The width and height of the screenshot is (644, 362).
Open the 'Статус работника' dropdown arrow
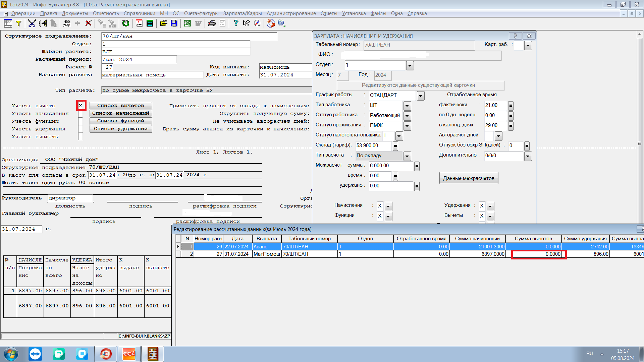point(407,116)
